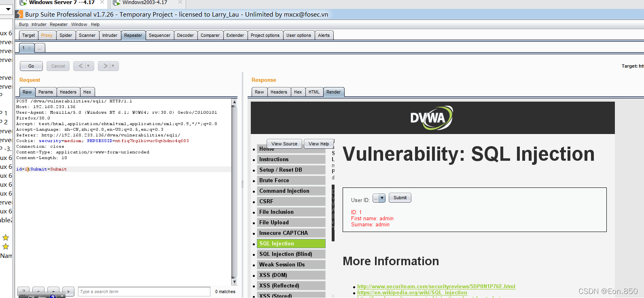Click the View Source button
The image size is (644, 298).
pyautogui.click(x=284, y=144)
